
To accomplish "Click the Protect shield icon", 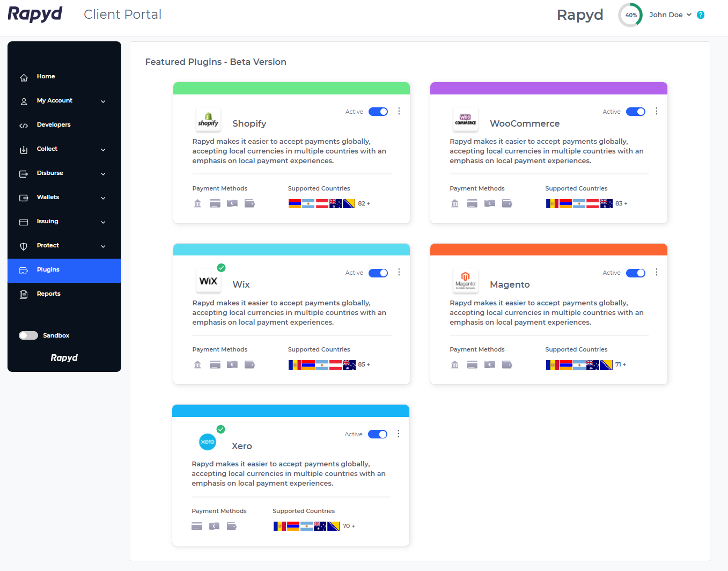I will coord(24,246).
